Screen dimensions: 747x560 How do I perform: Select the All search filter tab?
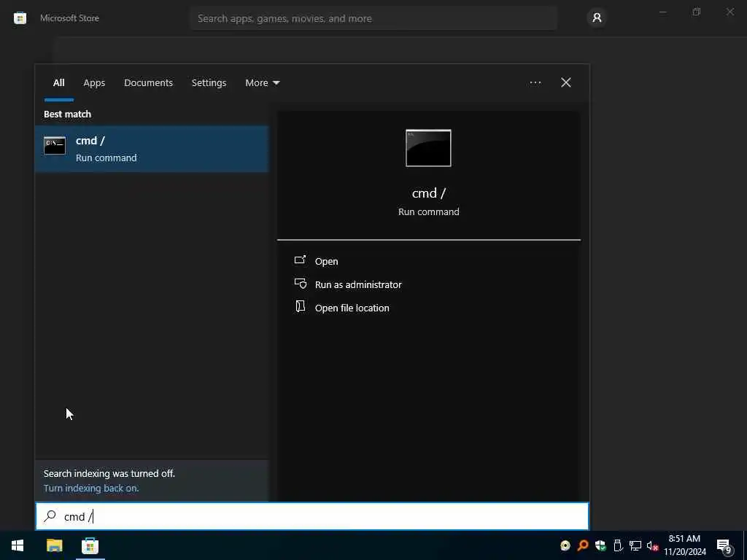(58, 83)
